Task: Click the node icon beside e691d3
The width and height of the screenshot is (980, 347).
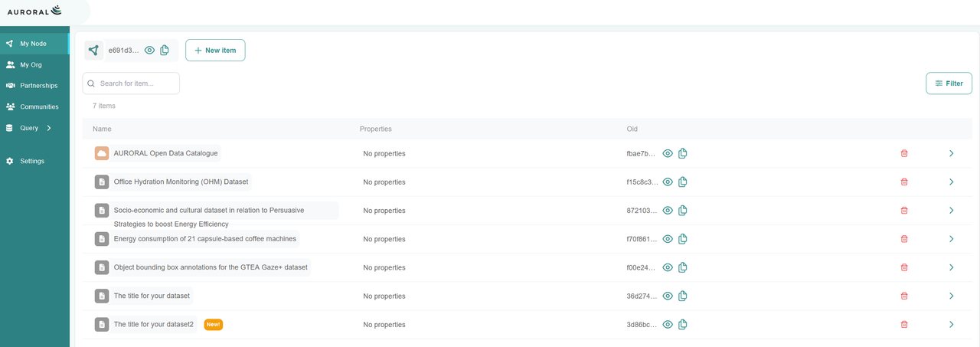Action: (93, 51)
